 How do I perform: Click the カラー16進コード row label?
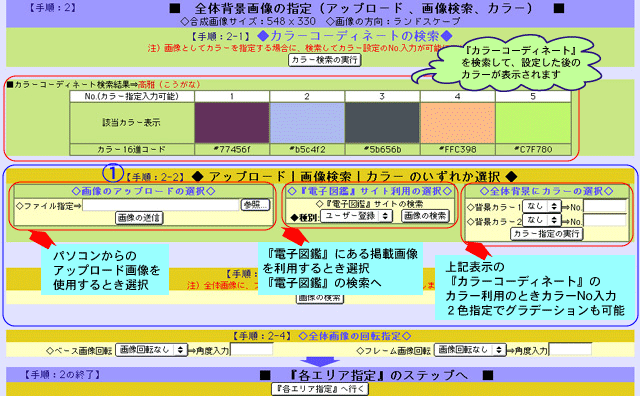[x=131, y=149]
